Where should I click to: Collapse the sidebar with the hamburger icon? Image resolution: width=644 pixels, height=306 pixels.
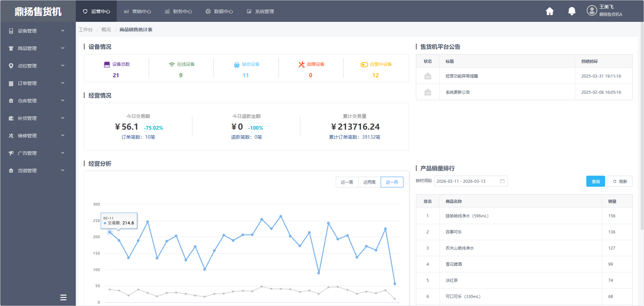click(63, 297)
